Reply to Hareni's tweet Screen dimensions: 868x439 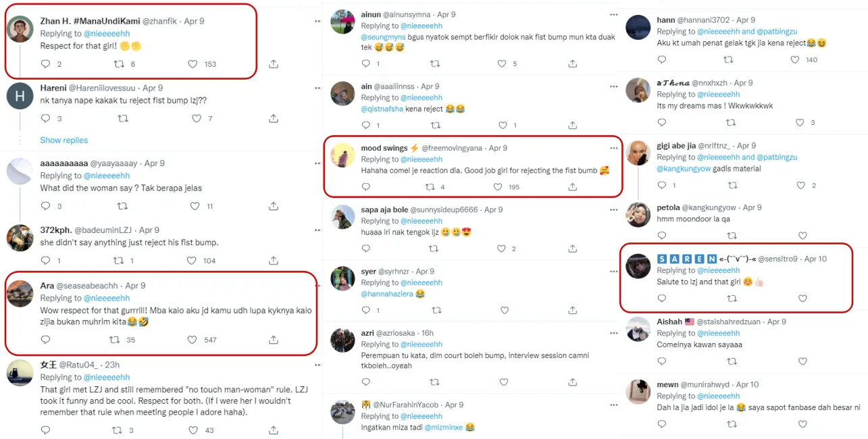[46, 118]
